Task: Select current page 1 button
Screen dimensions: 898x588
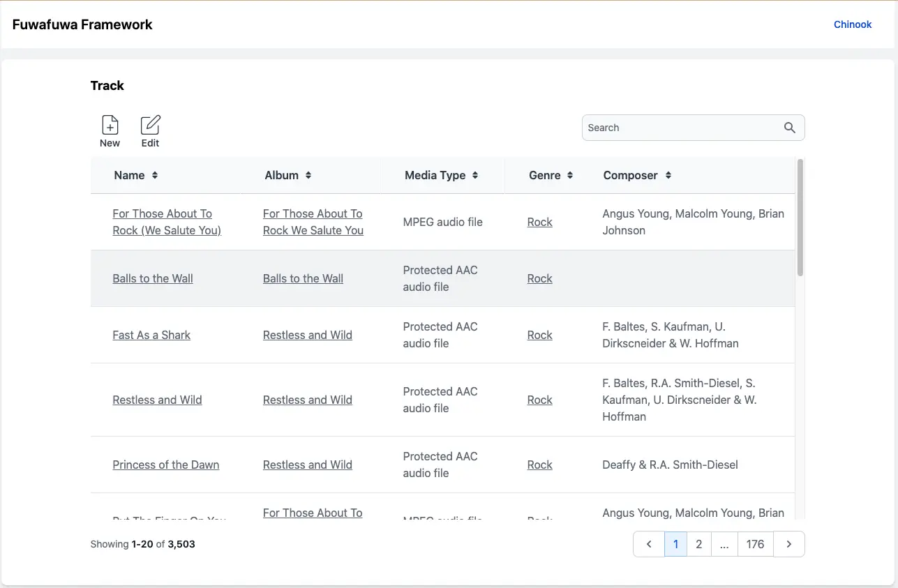Action: point(675,544)
